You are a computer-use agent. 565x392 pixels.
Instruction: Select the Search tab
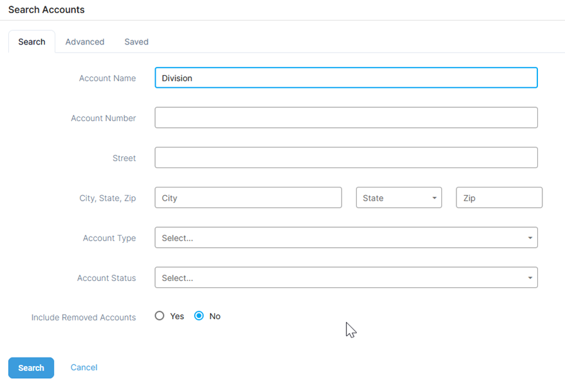coord(31,42)
